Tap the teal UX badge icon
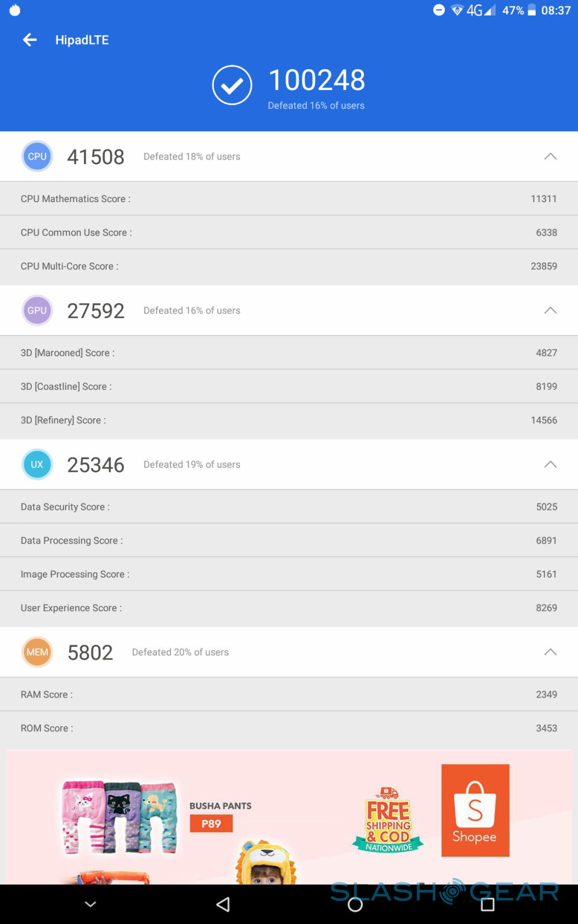 pyautogui.click(x=37, y=464)
